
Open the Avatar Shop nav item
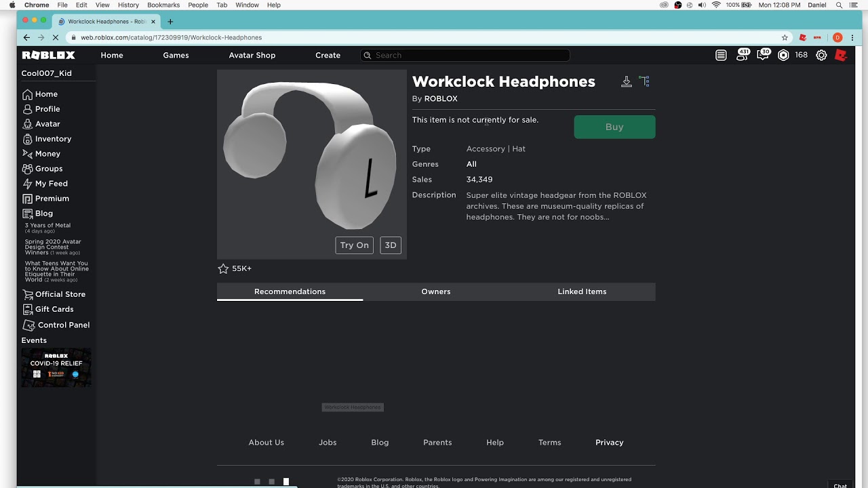tap(252, 56)
